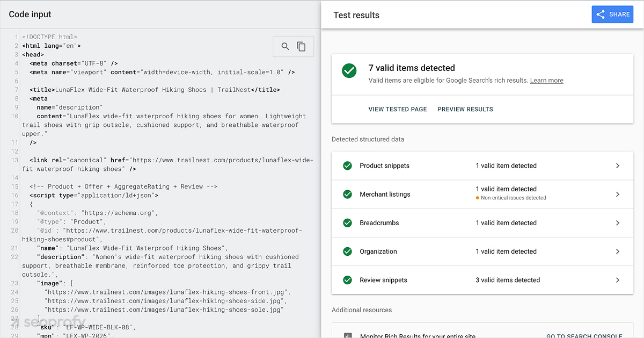Click the script type ld+json line
This screenshot has height=338, width=644.
coord(94,195)
